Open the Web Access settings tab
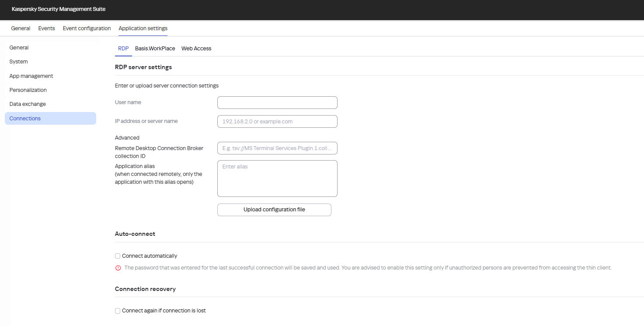Screen dimensions: 644x326 [x=196, y=49]
